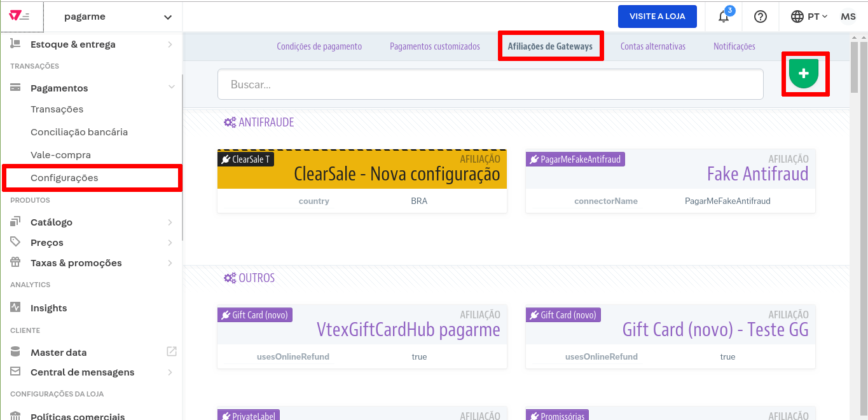The height and width of the screenshot is (420, 868).
Task: Open the pagarme account dropdown
Action: click(x=118, y=17)
